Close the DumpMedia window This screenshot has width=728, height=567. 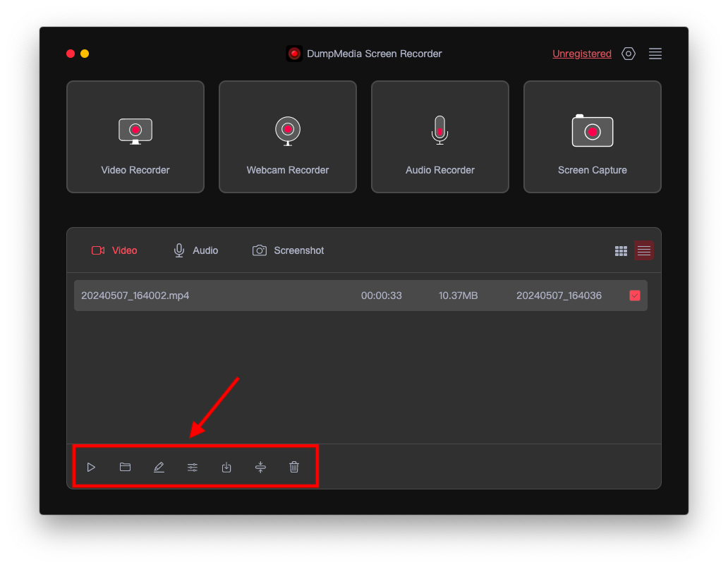point(71,54)
